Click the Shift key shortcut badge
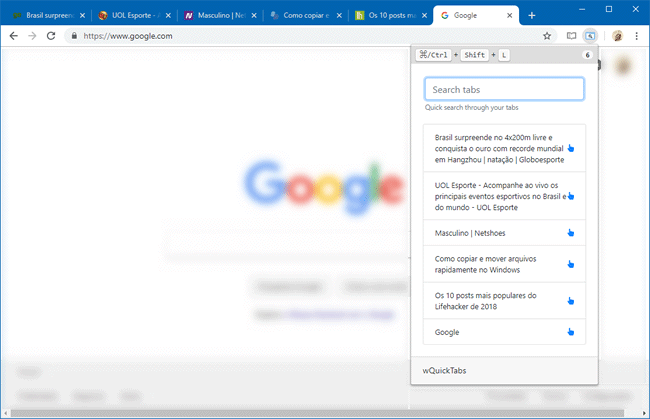 click(x=475, y=55)
